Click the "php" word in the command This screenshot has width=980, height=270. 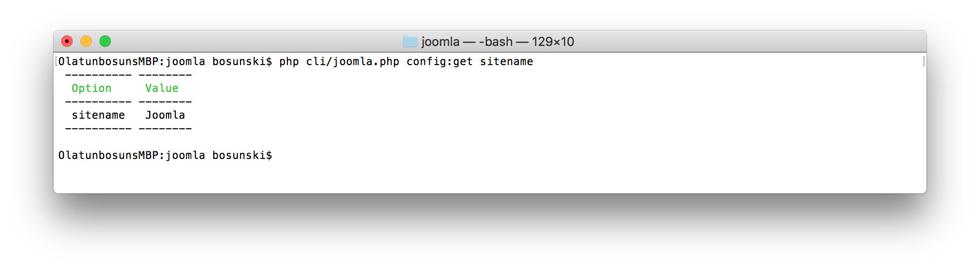(289, 62)
